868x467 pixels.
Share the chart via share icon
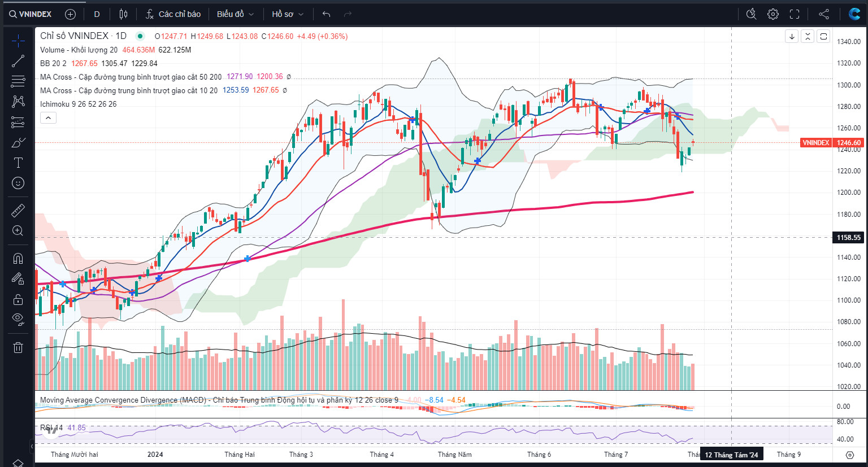point(824,14)
